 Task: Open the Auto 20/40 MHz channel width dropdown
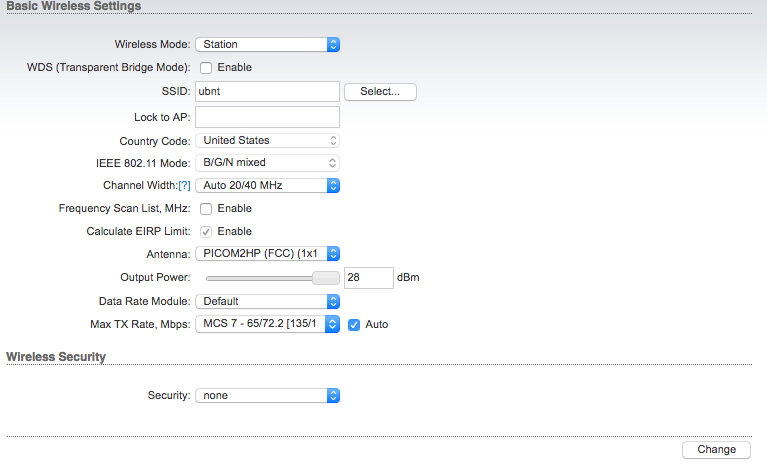click(268, 185)
